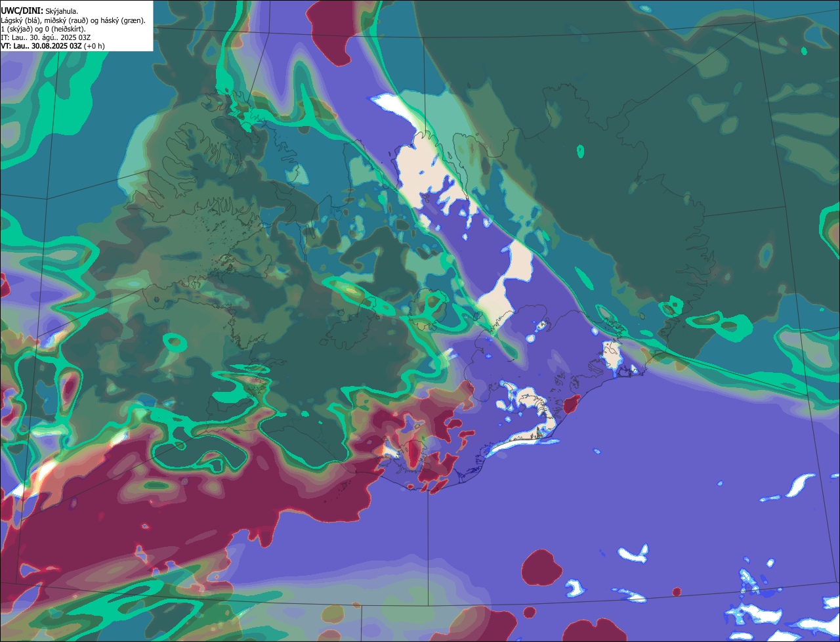Click the line "Lágský (blá), miðský (rauð) og háský (græn)."
Viewport: 840px width, 642px height.
click(x=73, y=20)
